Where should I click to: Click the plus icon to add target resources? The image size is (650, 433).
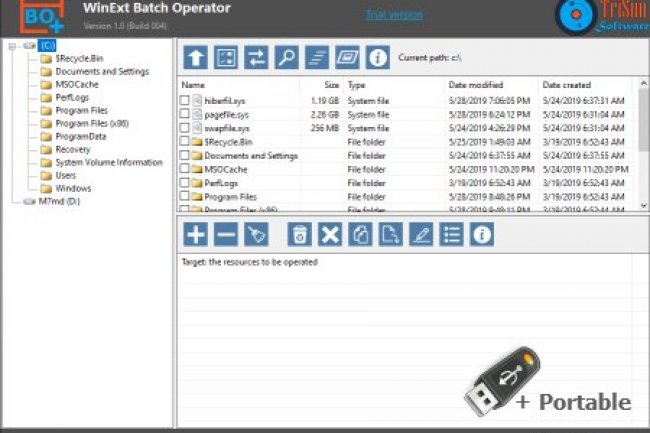[196, 235]
